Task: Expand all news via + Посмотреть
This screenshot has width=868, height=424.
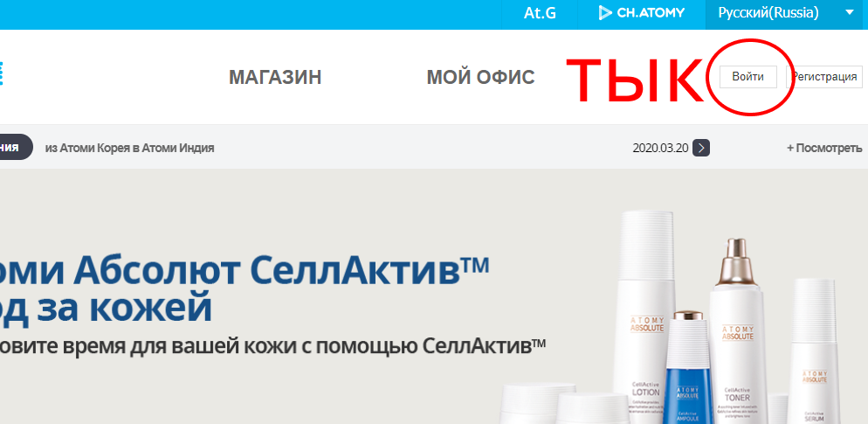Action: (x=824, y=148)
